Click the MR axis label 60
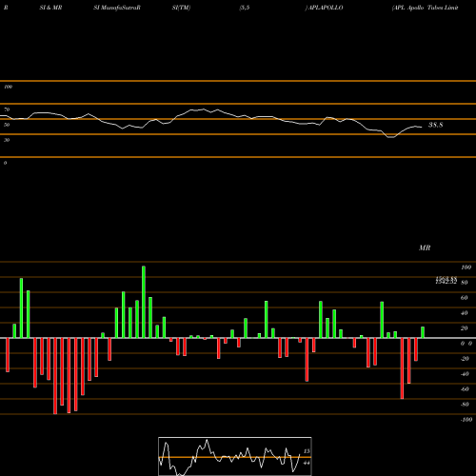The width and height of the screenshot is (476, 476). [464, 298]
